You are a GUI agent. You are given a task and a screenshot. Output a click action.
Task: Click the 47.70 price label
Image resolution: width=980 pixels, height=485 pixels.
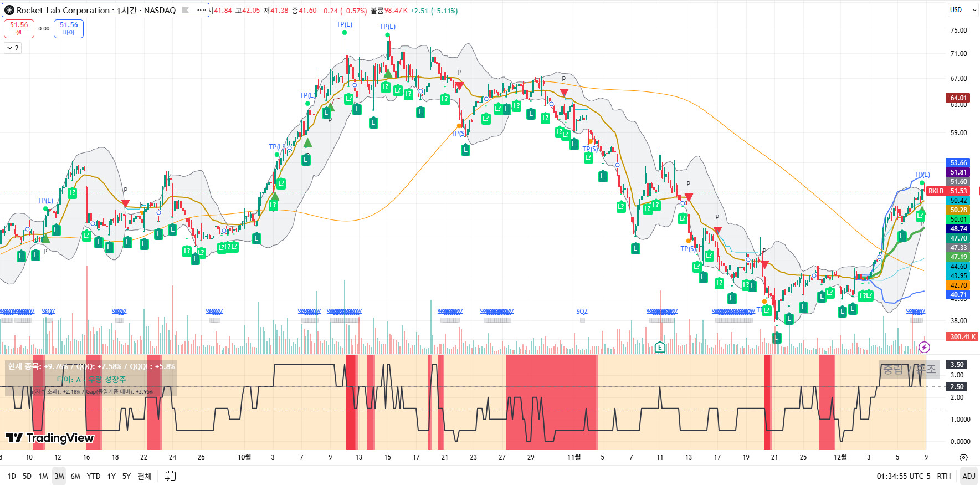[x=958, y=238]
